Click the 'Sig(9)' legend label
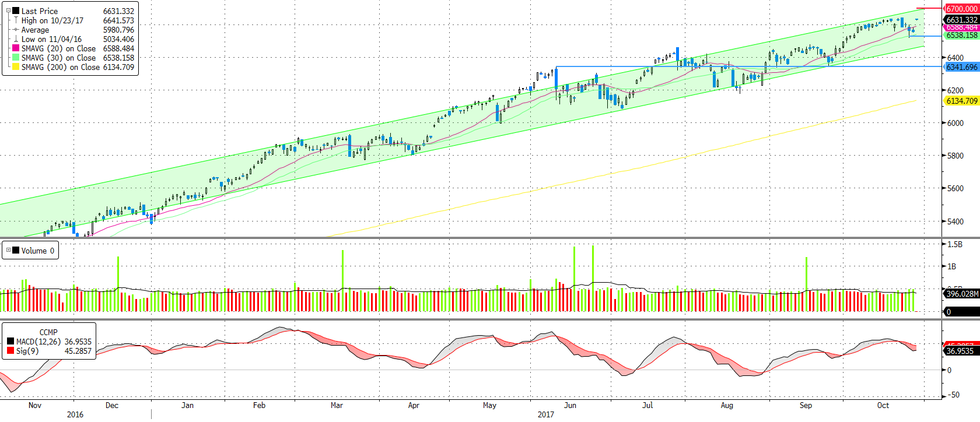This screenshot has height=422, width=980. [27, 351]
